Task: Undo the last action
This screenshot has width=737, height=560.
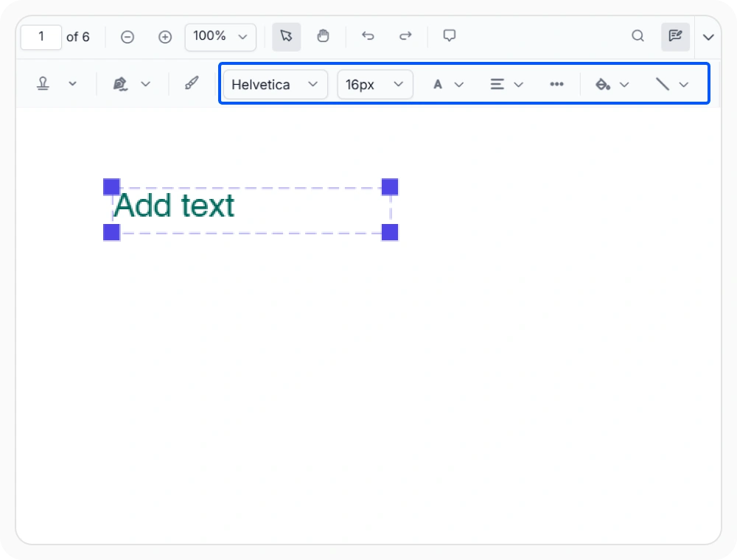Action: pyautogui.click(x=368, y=36)
